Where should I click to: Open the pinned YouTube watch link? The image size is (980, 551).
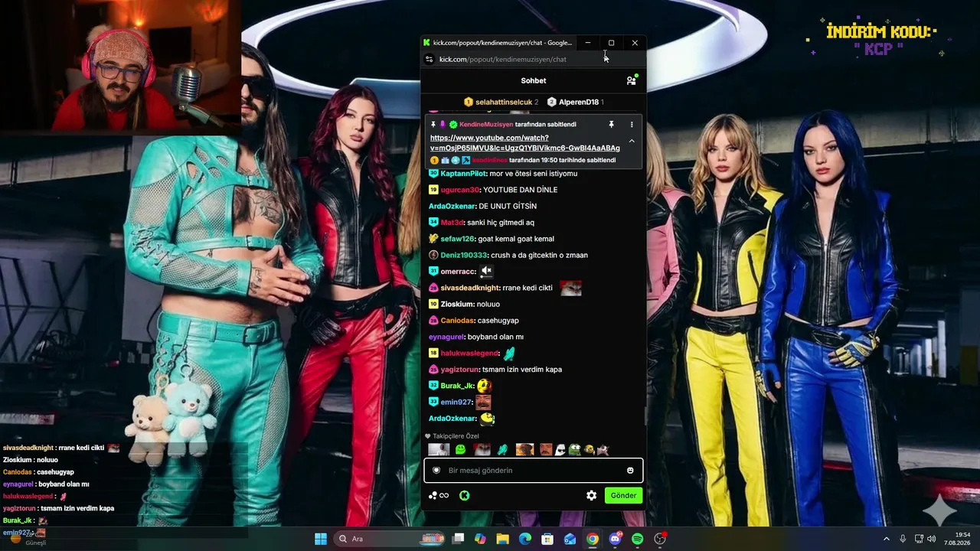(x=525, y=143)
